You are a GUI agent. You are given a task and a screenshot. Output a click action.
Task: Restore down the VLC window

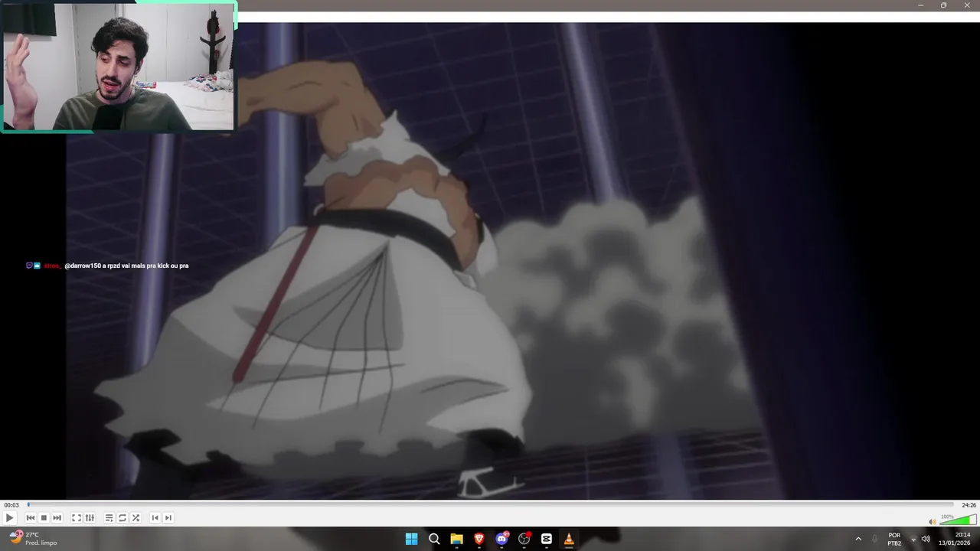pos(943,5)
